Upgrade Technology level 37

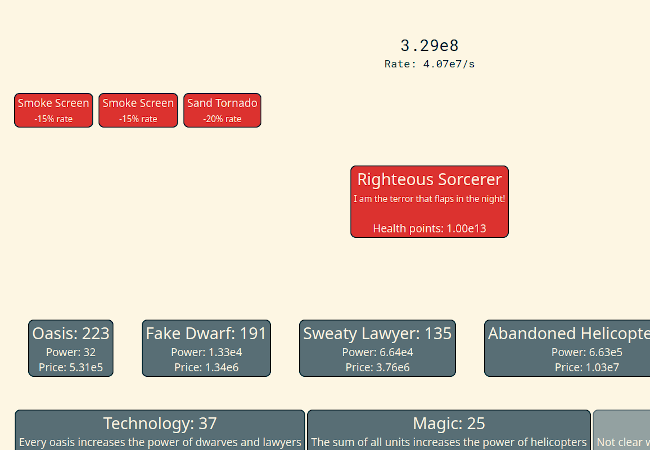(160, 430)
